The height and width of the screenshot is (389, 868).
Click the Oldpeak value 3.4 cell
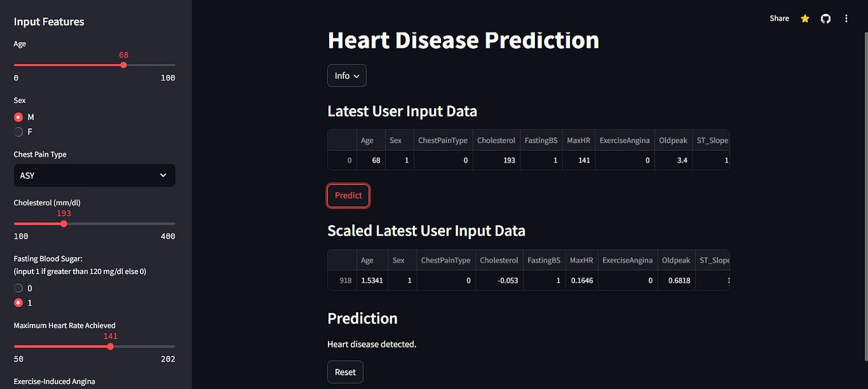pyautogui.click(x=679, y=160)
